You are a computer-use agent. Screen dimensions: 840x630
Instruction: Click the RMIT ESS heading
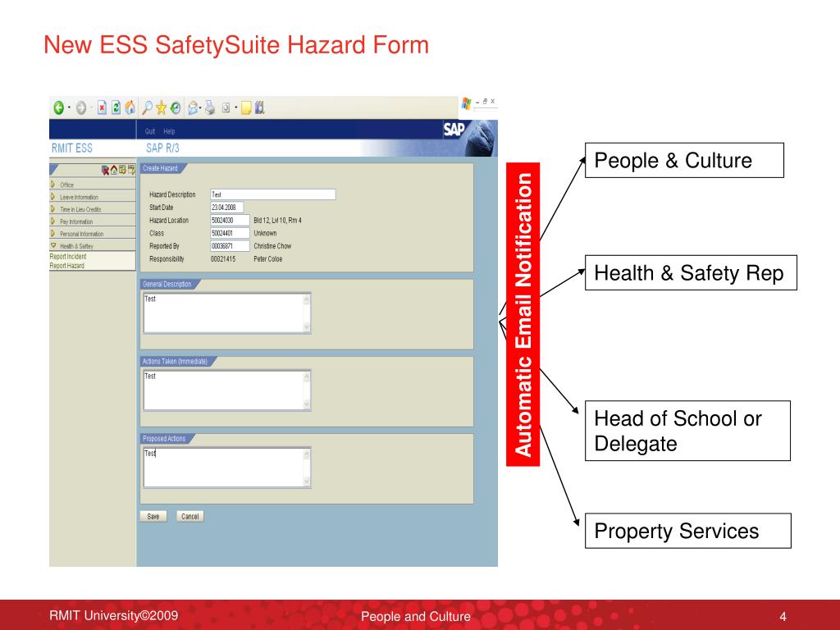click(x=72, y=148)
